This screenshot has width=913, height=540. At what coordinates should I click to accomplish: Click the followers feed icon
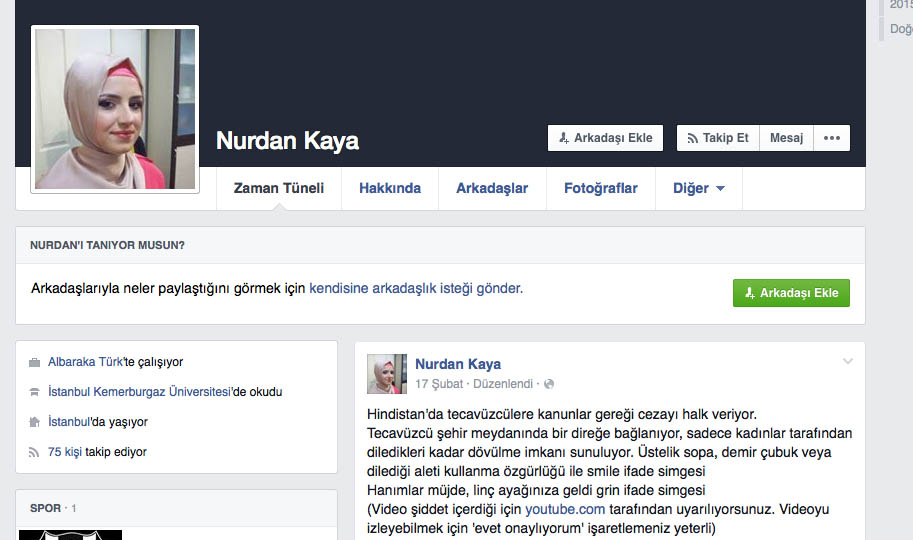(34, 452)
